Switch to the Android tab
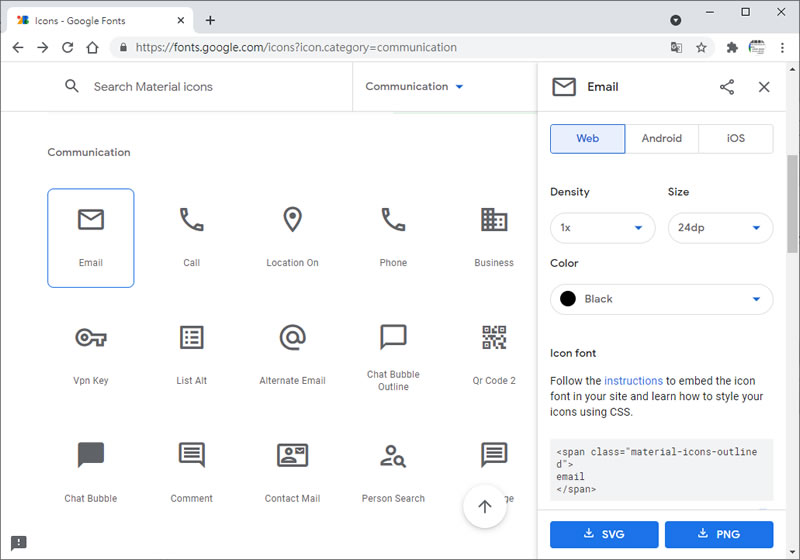Image resolution: width=800 pixels, height=560 pixels. pos(661,139)
